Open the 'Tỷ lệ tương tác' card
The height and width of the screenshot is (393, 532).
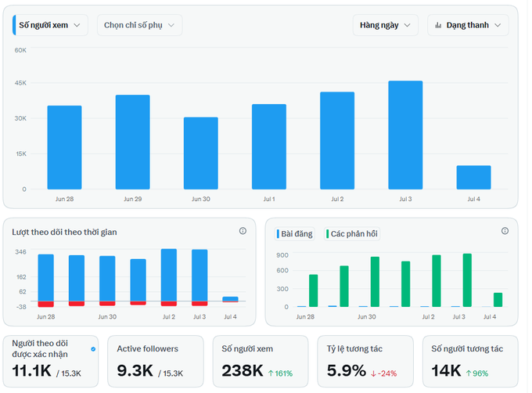tap(365, 361)
